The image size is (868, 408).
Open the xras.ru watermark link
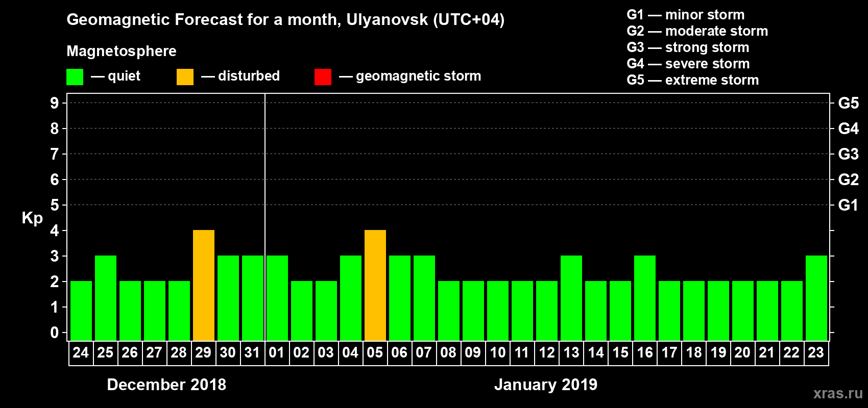[x=837, y=393]
